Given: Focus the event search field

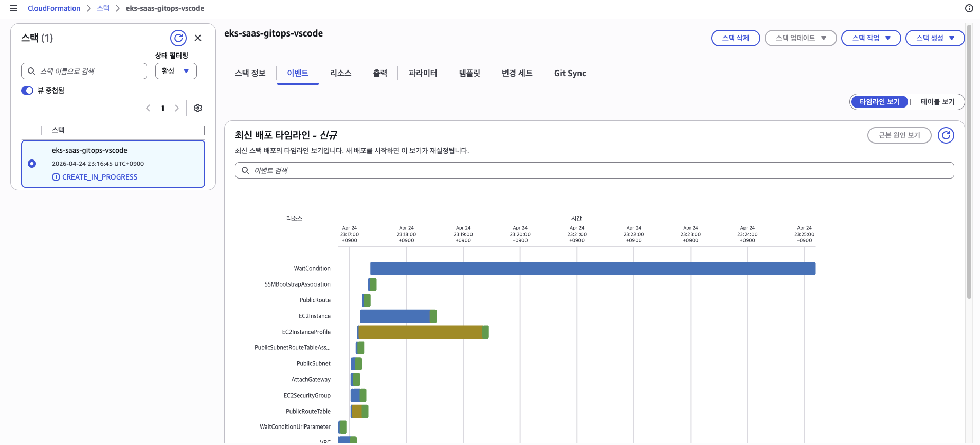Looking at the screenshot, I should point(594,170).
